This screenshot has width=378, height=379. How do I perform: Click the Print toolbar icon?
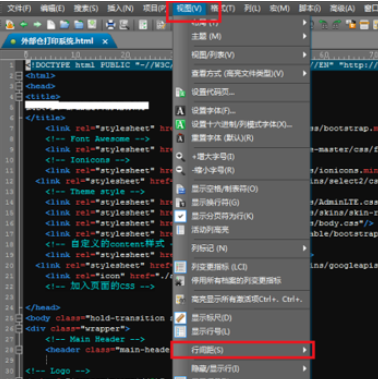coord(110,25)
